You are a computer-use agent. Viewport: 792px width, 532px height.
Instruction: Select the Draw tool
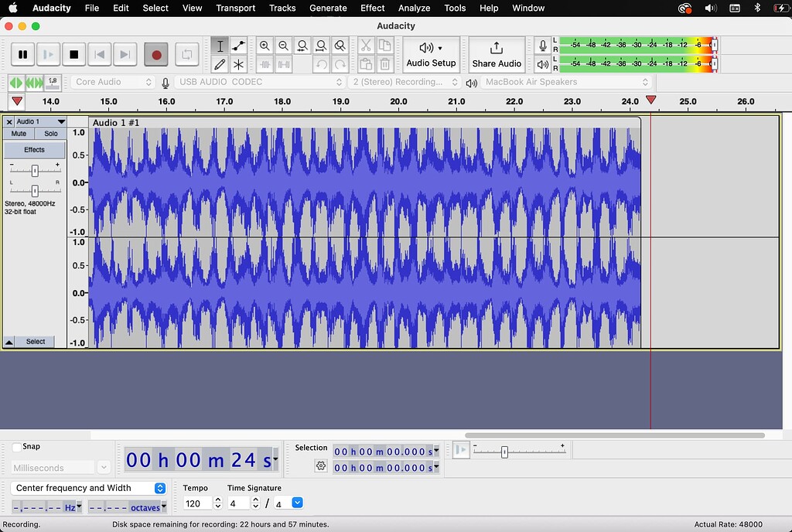pyautogui.click(x=220, y=63)
